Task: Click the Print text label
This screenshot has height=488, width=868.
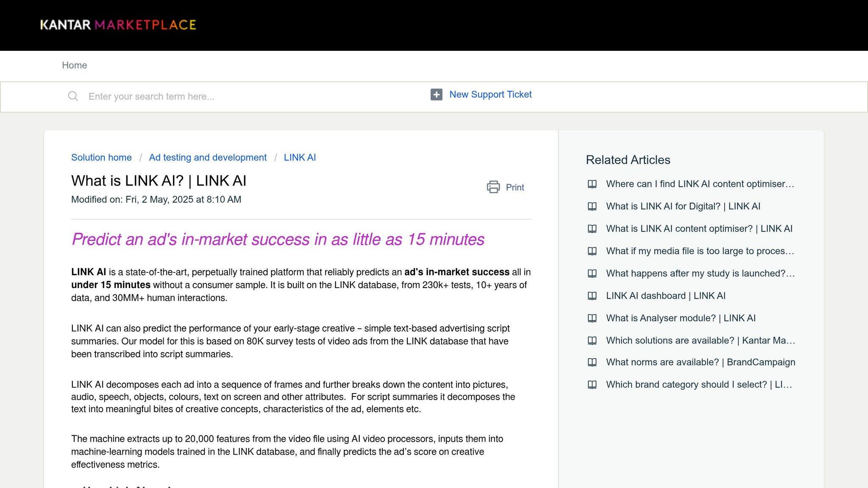Action: (515, 187)
